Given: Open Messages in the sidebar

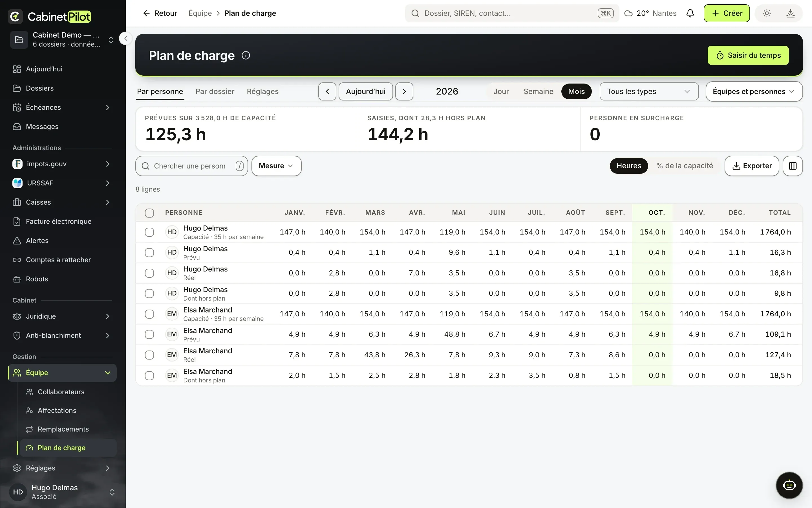Looking at the screenshot, I should tap(62, 127).
